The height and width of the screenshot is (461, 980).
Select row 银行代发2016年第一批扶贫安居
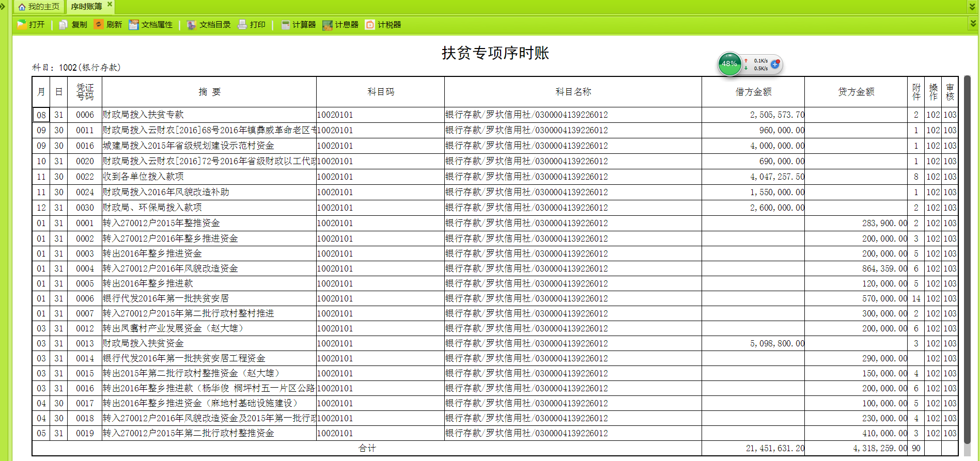click(495, 298)
